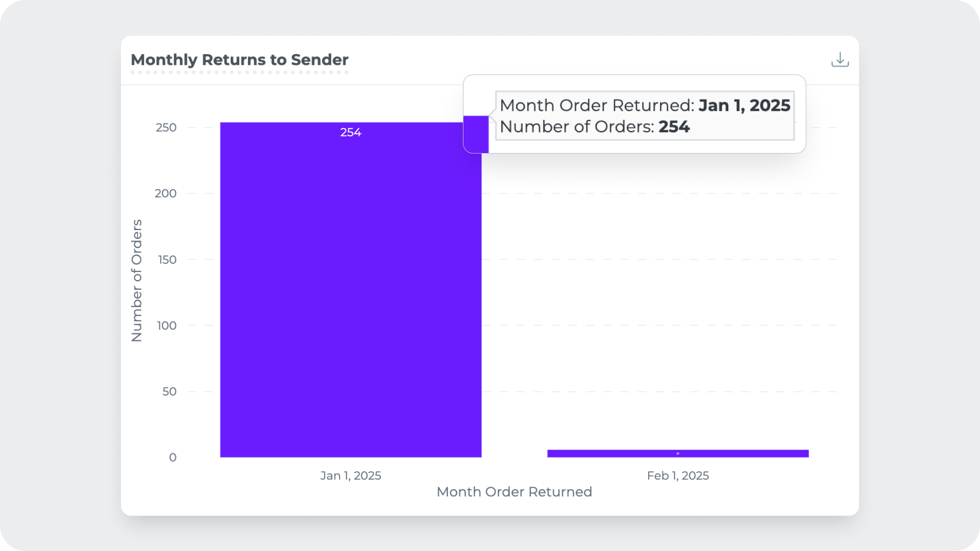Click the Monthly Returns to Sender title

[239, 60]
